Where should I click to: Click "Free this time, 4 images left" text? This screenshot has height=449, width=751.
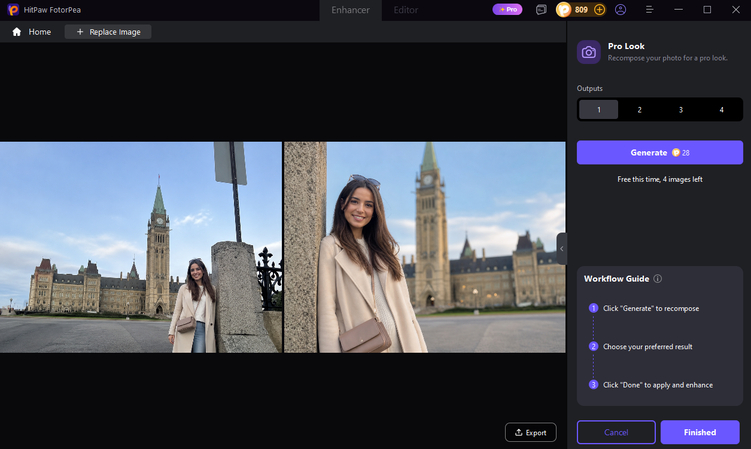point(660,179)
